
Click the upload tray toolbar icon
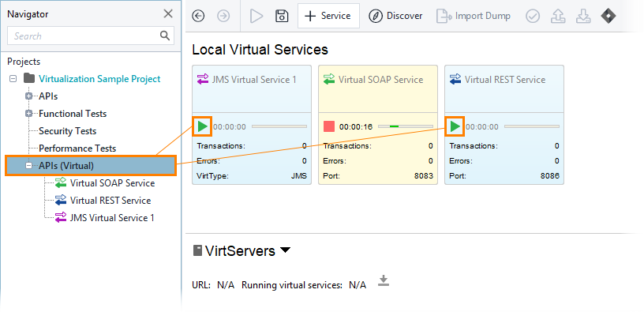[558, 16]
